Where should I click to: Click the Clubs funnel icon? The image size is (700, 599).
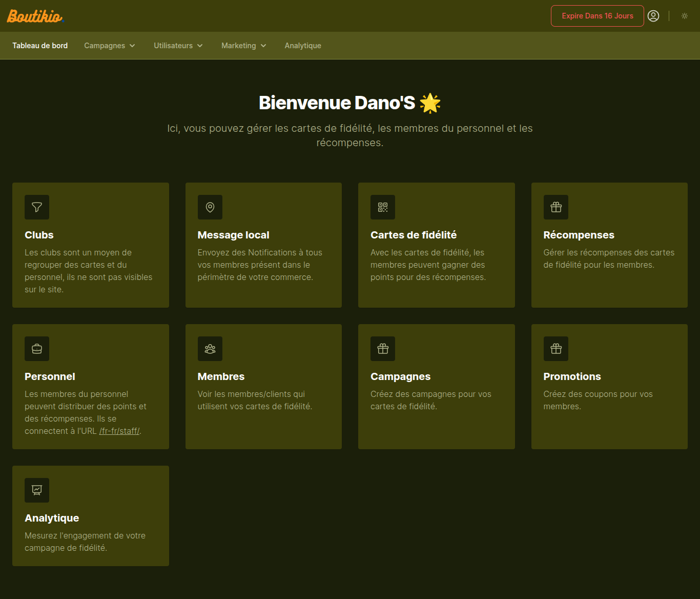[x=37, y=207]
